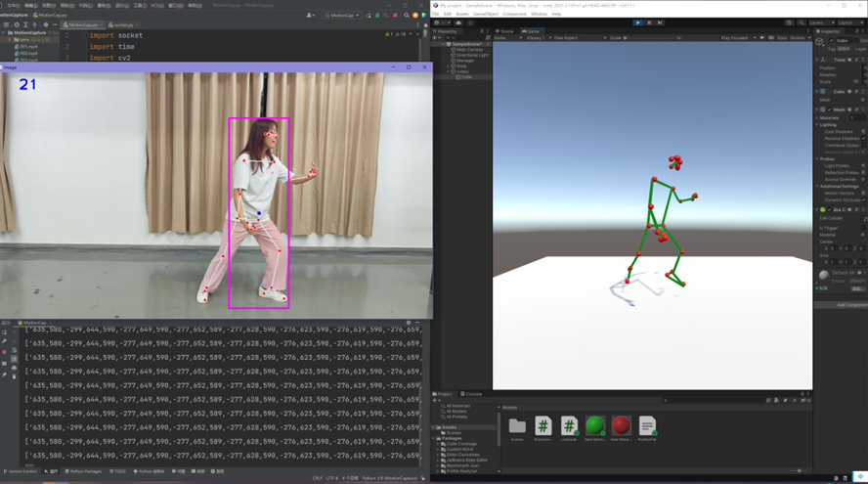This screenshot has height=484, width=868.
Task: Click the Unity Play button
Action: [x=638, y=22]
